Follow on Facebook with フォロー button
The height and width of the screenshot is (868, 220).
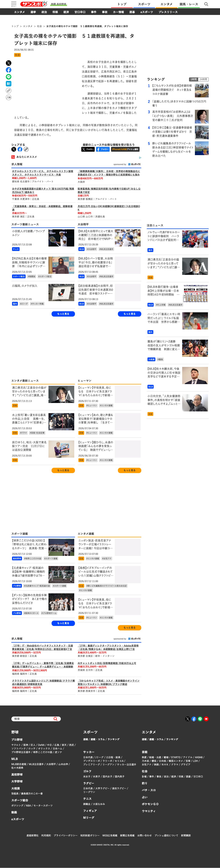[x=103, y=149]
